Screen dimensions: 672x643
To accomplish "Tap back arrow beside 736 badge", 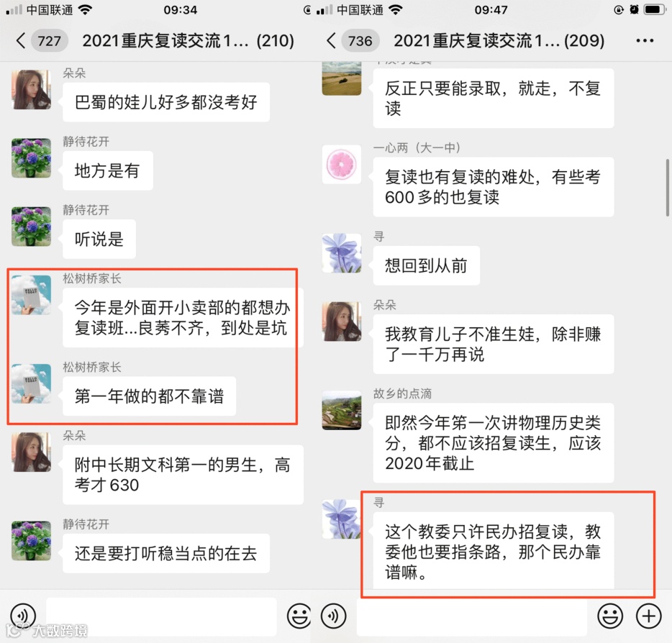I will click(x=331, y=41).
